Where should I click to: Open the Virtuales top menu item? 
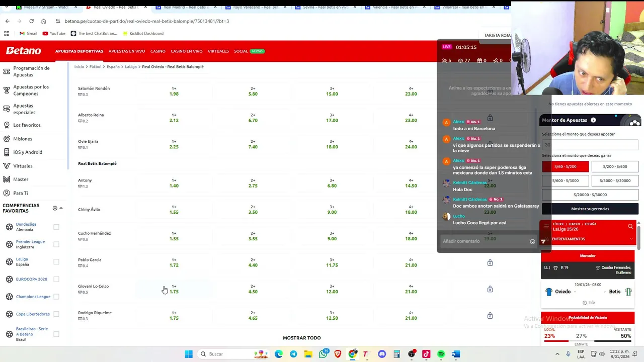(x=218, y=51)
